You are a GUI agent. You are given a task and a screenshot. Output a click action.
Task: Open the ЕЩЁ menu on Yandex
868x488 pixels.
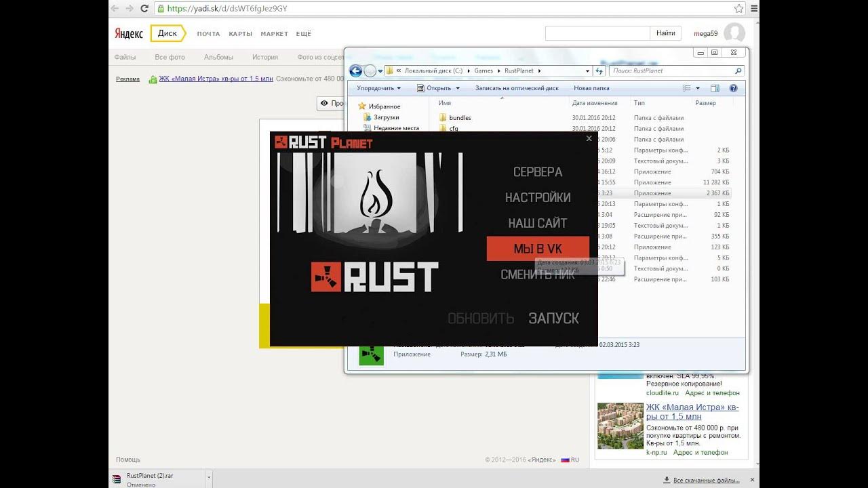(x=304, y=34)
